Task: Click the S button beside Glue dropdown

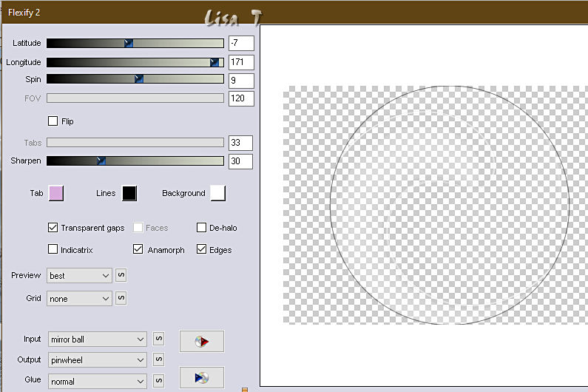Action: coord(159,381)
